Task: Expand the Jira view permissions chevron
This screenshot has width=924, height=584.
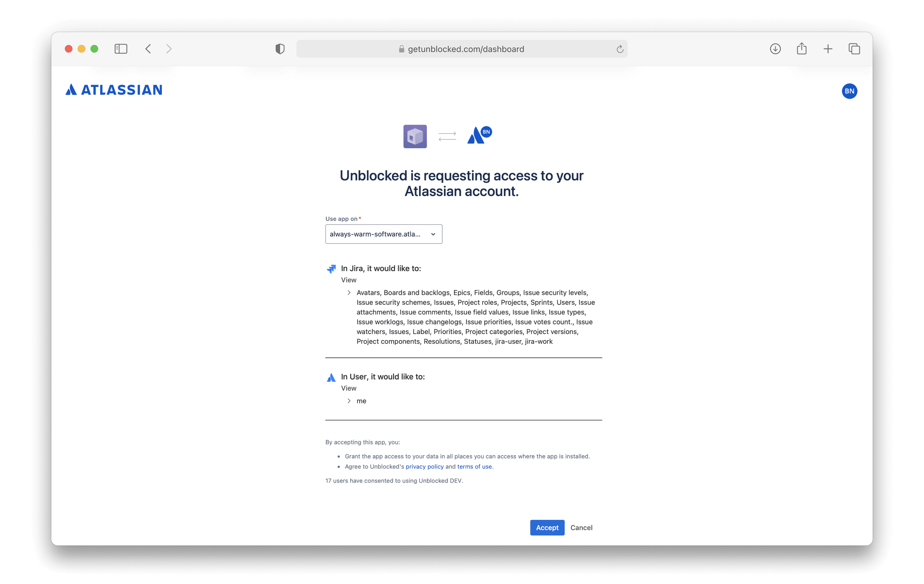Action: coord(349,293)
